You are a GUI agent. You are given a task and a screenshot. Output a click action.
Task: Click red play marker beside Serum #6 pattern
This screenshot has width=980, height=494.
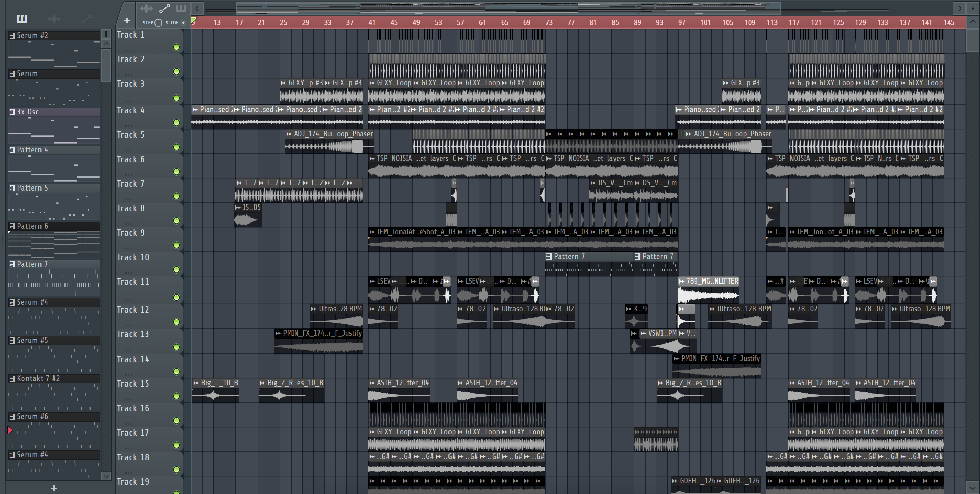point(10,430)
